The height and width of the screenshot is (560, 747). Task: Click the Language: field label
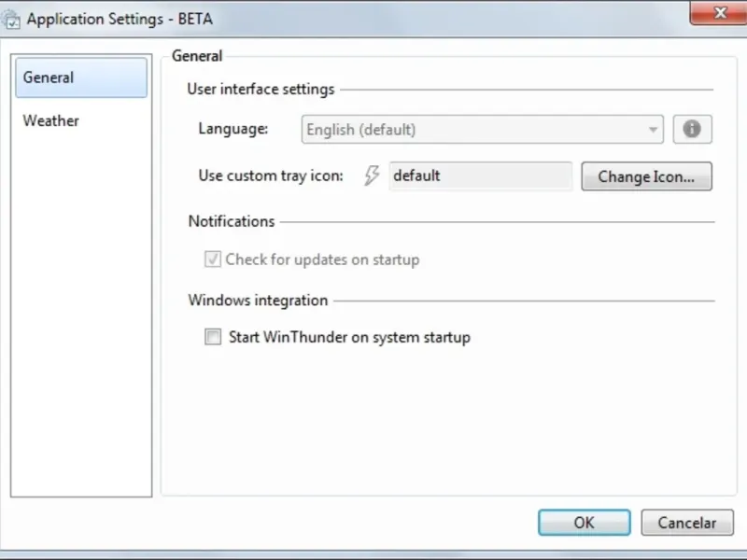pyautogui.click(x=233, y=130)
